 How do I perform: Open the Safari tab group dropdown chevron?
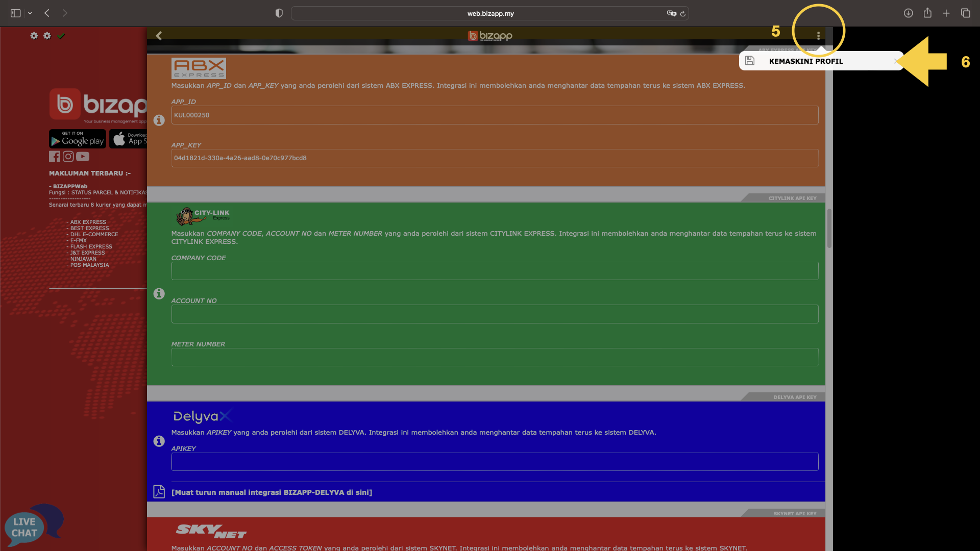pos(30,13)
